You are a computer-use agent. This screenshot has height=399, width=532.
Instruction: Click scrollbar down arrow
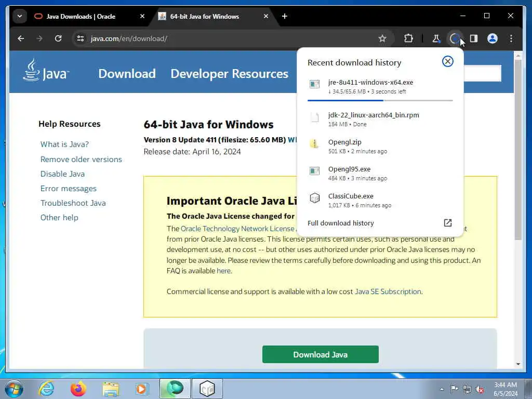click(x=518, y=364)
